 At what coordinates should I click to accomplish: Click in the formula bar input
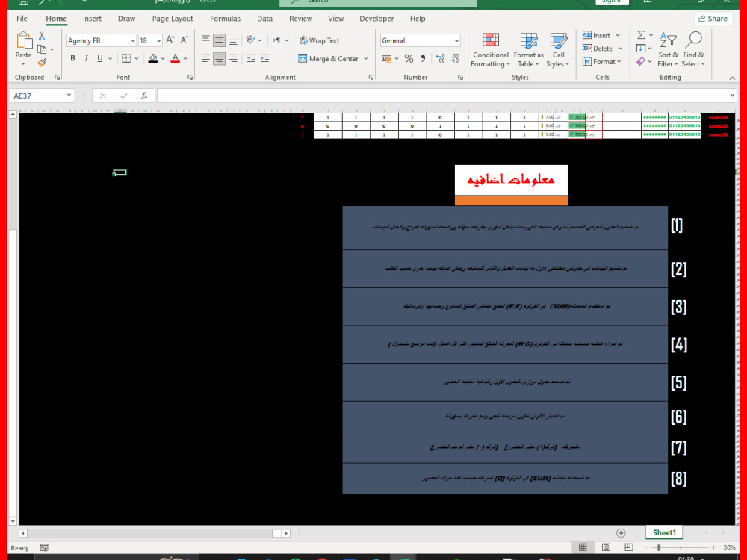[x=442, y=96]
